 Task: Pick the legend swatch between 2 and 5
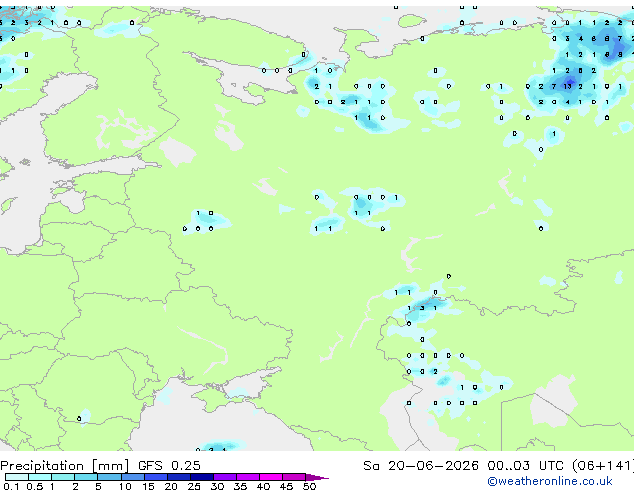86,477
